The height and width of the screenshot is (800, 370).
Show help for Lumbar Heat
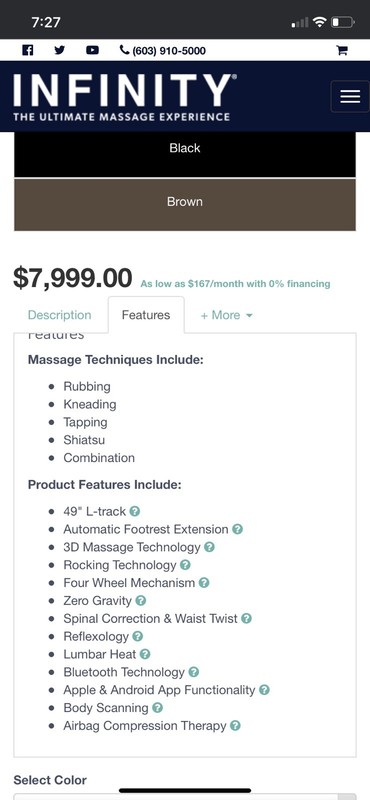[x=145, y=654]
